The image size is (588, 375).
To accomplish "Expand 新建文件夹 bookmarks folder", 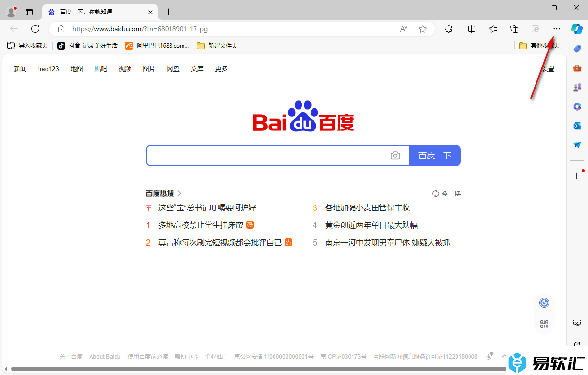I will tap(217, 46).
